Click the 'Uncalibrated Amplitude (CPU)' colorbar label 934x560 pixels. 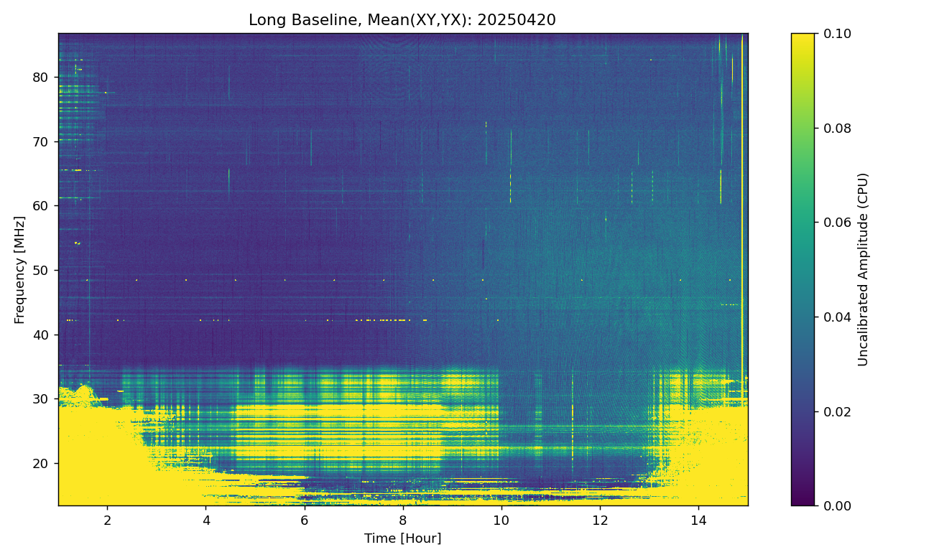(864, 269)
